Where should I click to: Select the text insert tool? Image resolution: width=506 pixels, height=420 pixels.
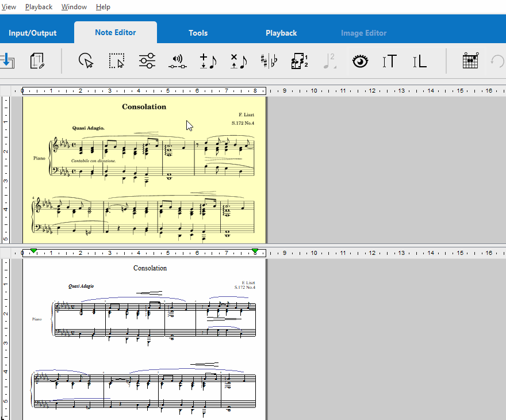click(389, 61)
